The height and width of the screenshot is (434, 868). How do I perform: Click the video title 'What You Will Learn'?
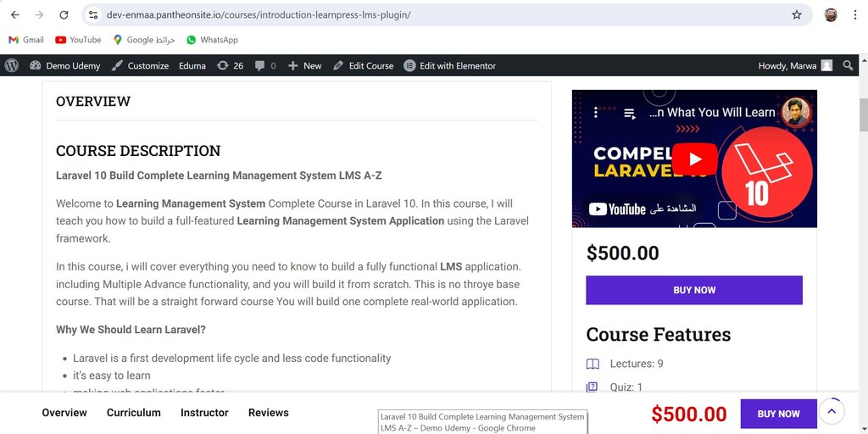pyautogui.click(x=712, y=113)
